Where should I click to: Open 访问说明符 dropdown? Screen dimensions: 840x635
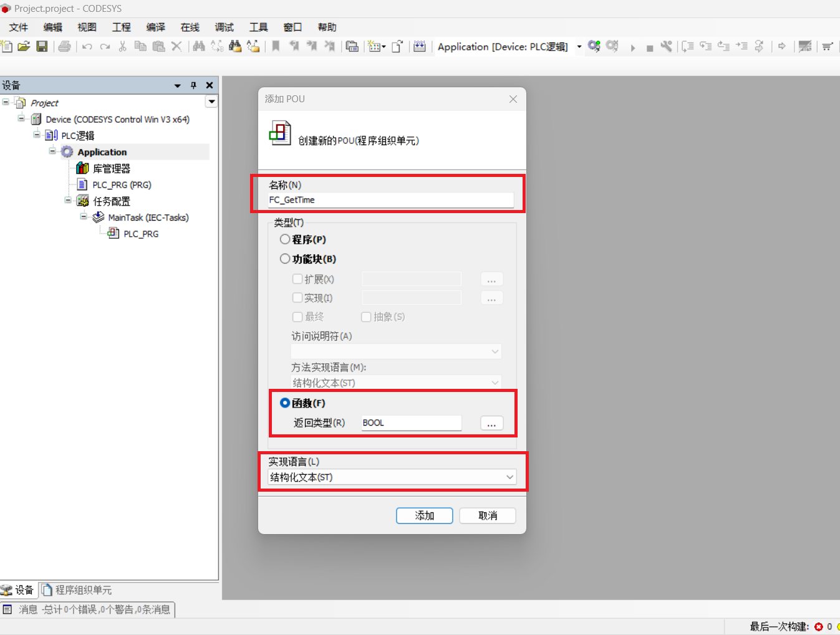click(x=396, y=351)
